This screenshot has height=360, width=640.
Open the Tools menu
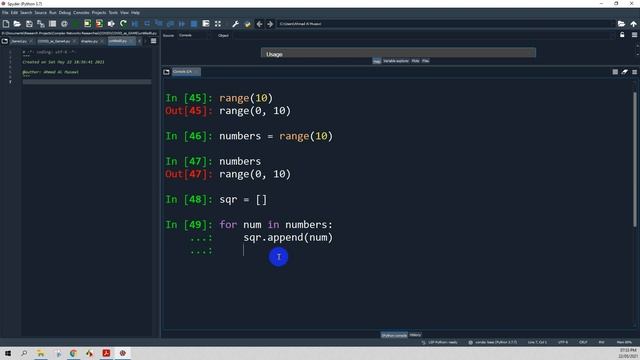pos(113,13)
